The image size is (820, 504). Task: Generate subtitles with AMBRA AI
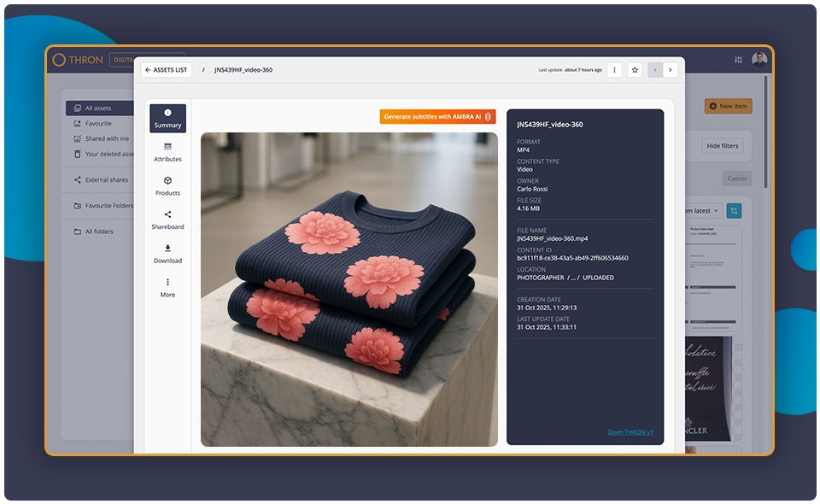coord(437,116)
